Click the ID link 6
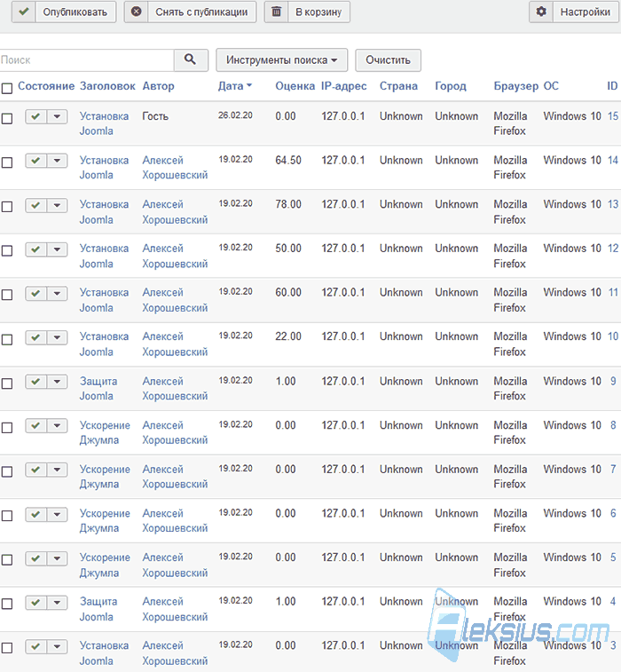Viewport: 621px width, 672px height. click(613, 513)
